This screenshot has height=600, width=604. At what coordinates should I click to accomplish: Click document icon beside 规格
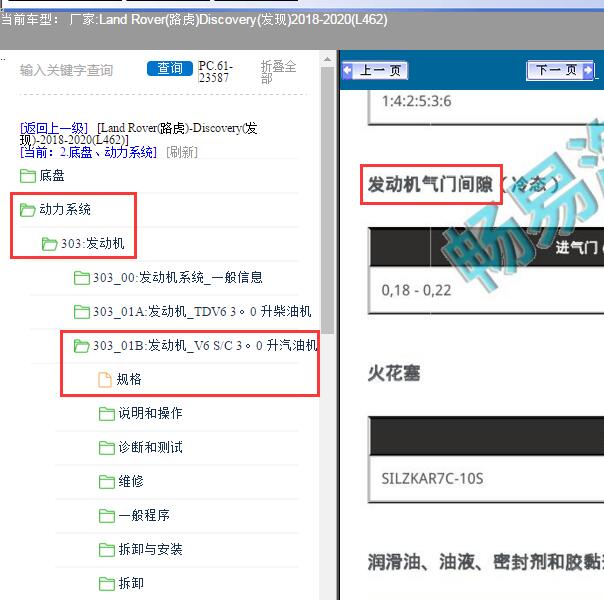pos(105,379)
